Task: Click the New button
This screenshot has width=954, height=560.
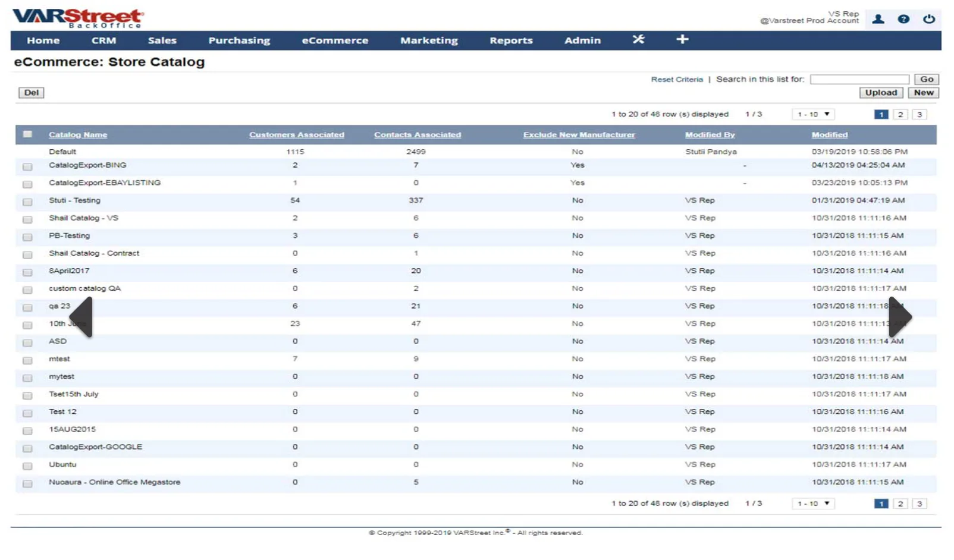Action: click(x=924, y=93)
